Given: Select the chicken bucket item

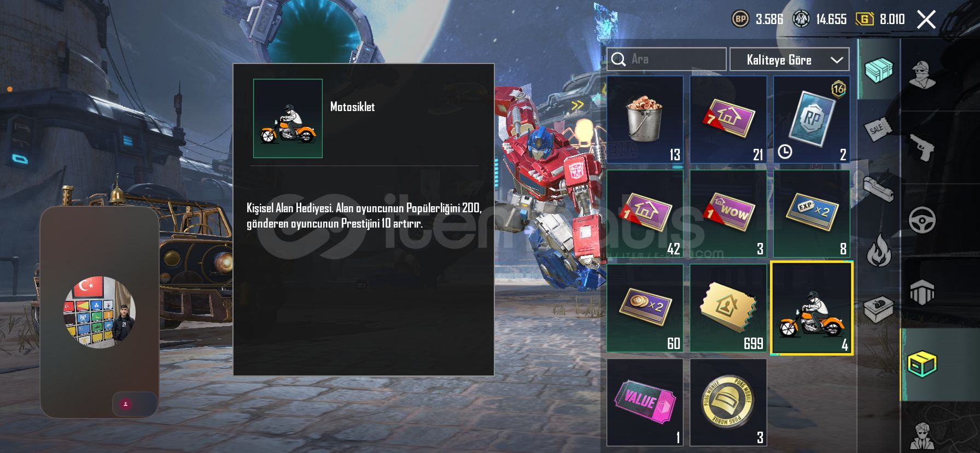Looking at the screenshot, I should [x=645, y=119].
